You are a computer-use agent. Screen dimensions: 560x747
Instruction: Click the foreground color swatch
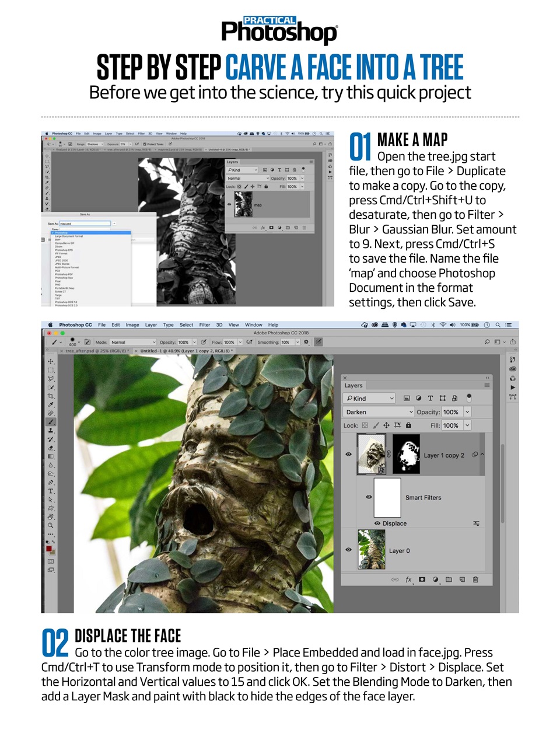(48, 549)
